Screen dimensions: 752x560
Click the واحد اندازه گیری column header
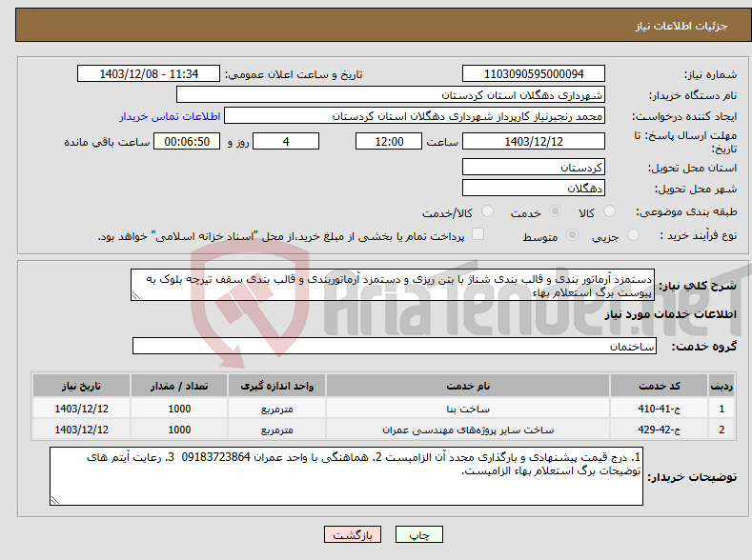click(x=276, y=386)
